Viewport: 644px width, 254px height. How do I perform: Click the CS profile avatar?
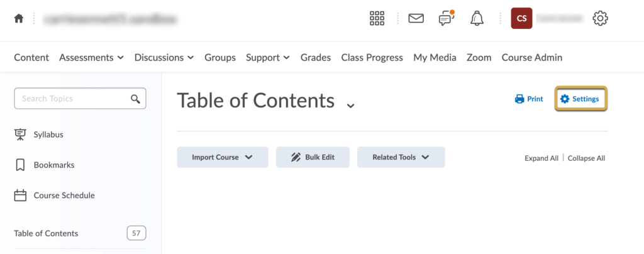[x=521, y=18]
